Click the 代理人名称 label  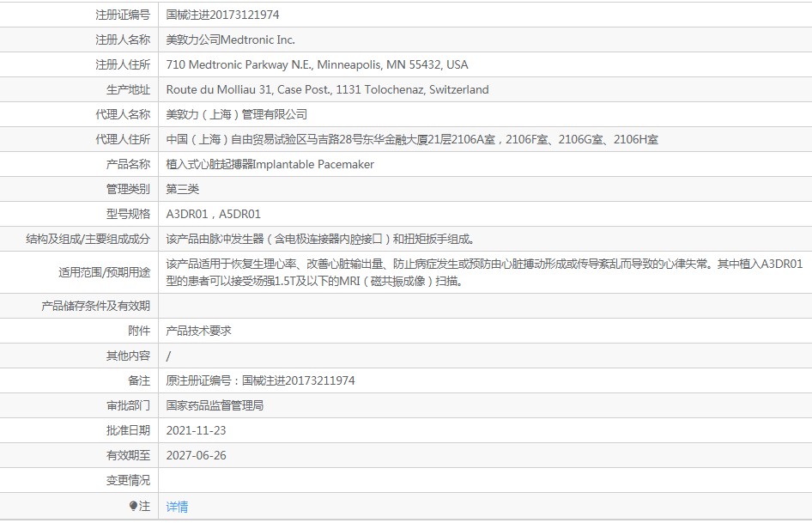(123, 114)
